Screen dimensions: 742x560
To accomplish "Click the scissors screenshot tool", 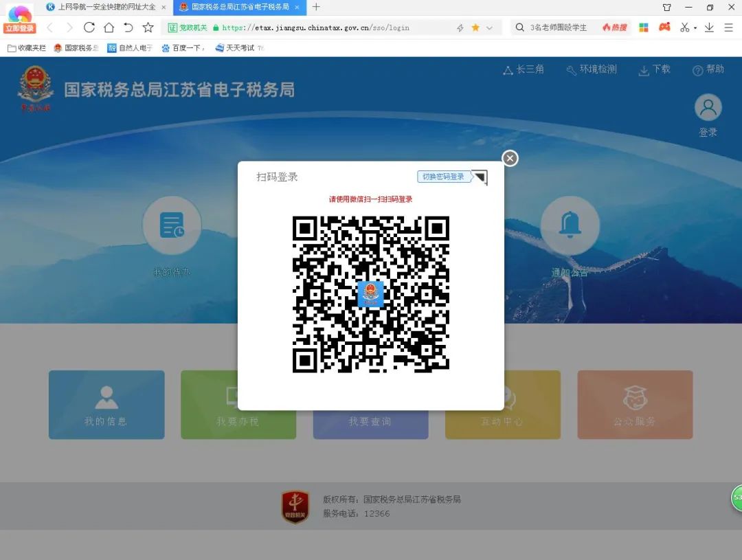I will pos(684,27).
